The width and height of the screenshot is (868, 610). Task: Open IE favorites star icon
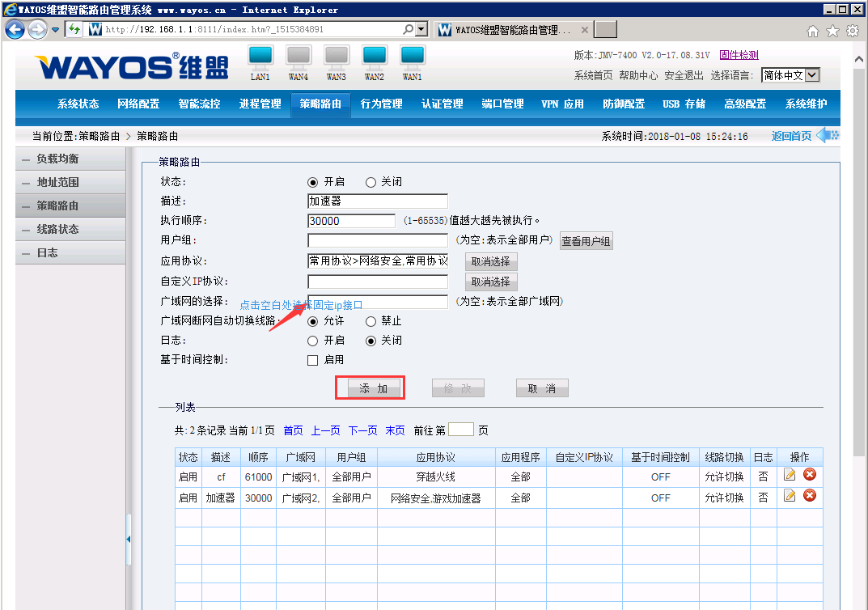[x=833, y=30]
